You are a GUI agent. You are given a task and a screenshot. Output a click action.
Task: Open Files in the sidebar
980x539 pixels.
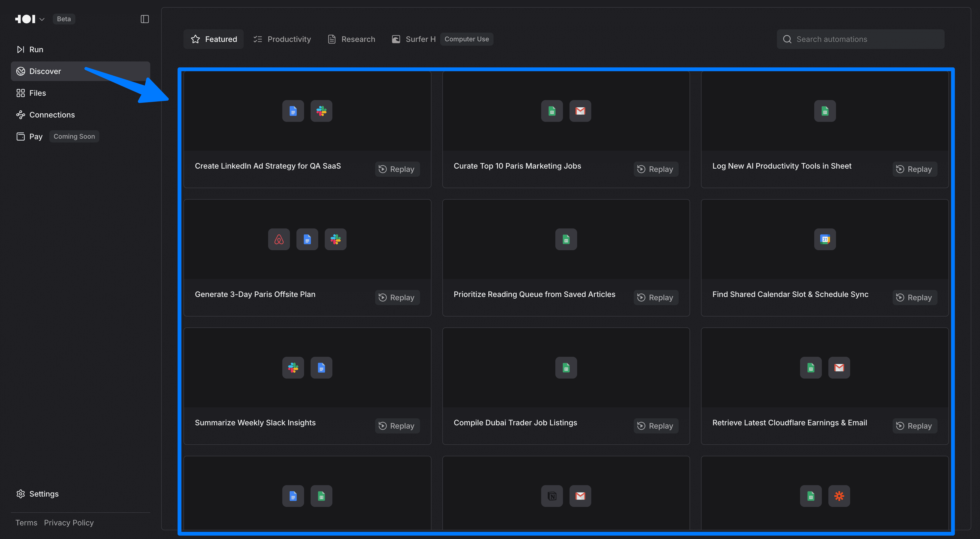(x=37, y=93)
